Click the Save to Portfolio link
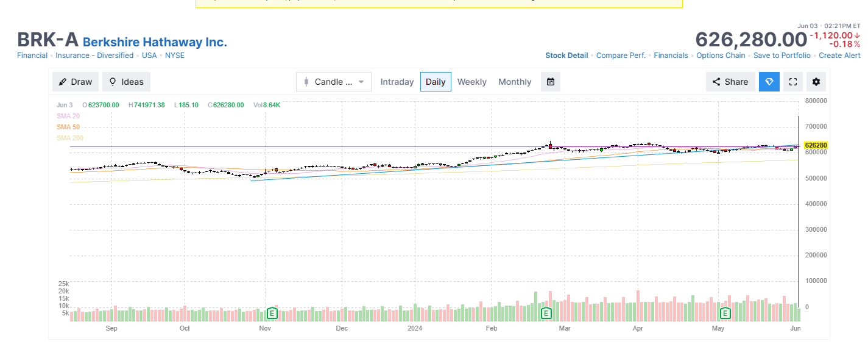 click(782, 56)
